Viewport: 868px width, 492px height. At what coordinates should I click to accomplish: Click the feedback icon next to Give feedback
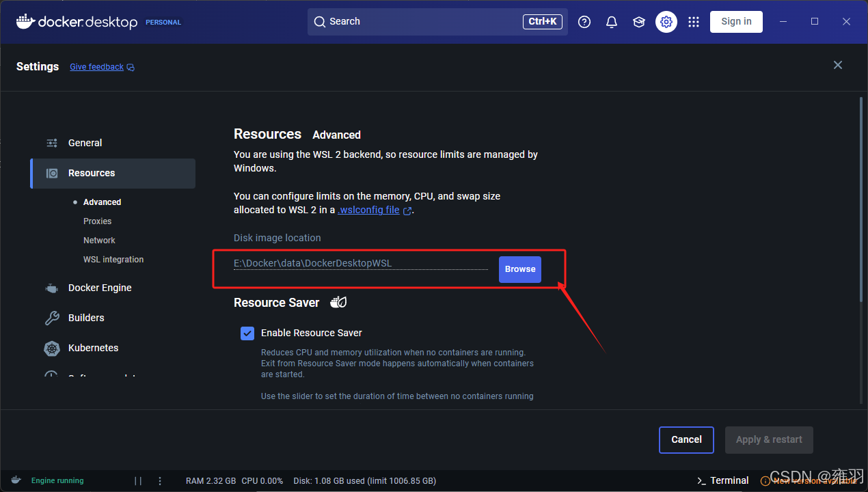131,68
